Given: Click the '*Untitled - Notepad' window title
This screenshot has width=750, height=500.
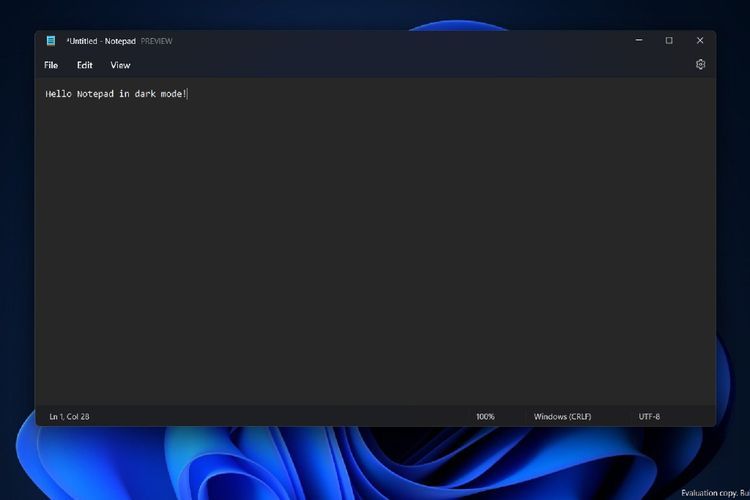Looking at the screenshot, I should (101, 41).
